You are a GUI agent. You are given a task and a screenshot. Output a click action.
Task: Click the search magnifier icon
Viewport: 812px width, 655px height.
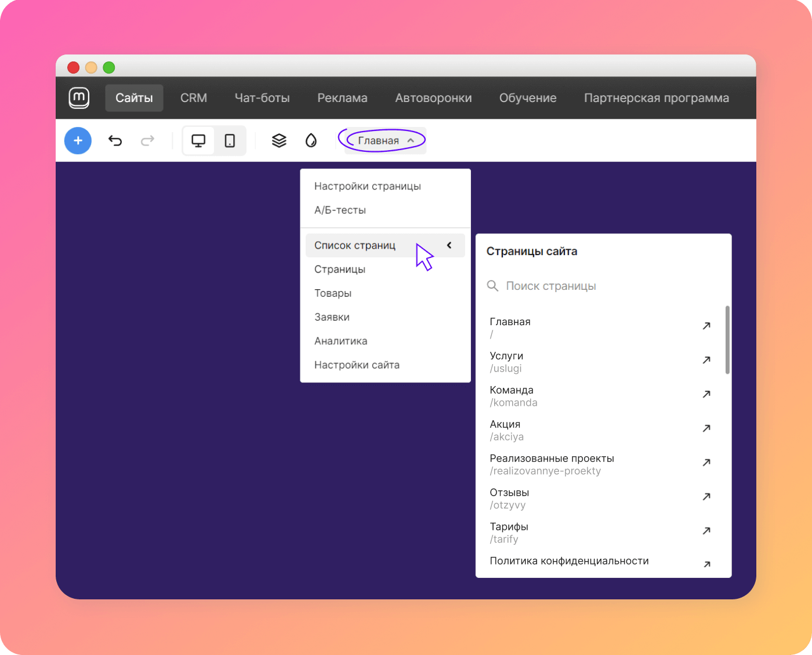coord(492,286)
